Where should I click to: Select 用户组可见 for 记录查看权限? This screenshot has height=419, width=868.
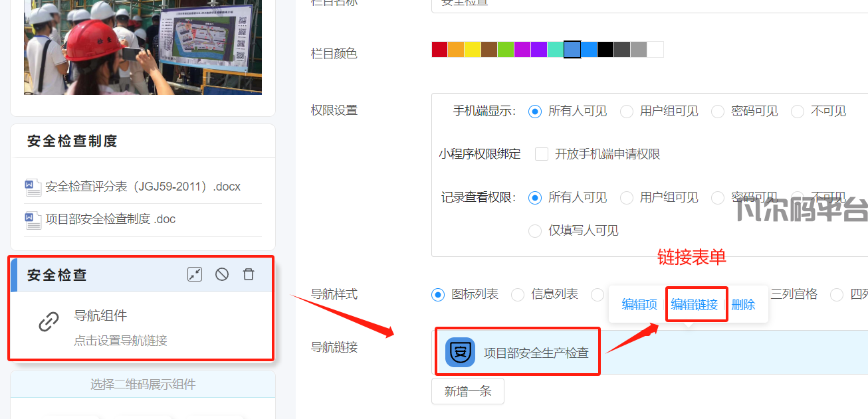tap(627, 197)
